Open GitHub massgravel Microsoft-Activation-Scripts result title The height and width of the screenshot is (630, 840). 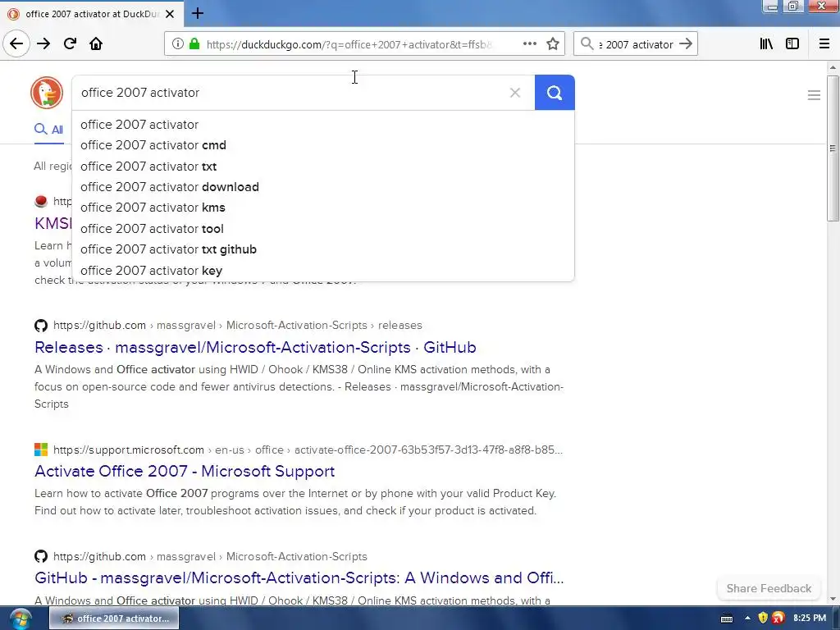[299, 578]
